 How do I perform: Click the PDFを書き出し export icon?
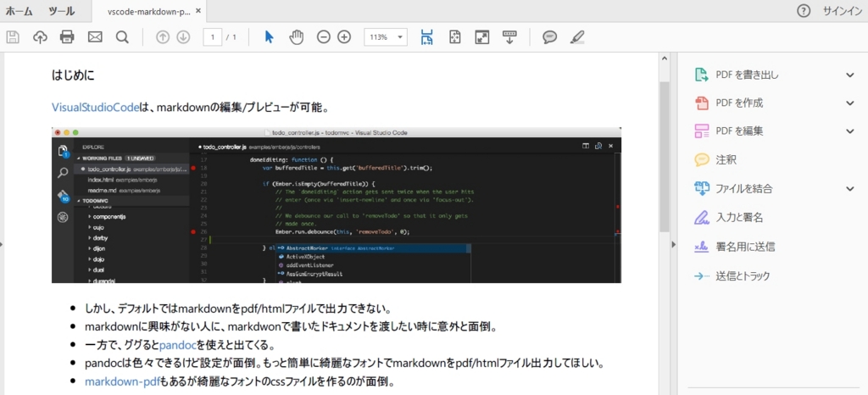point(702,75)
